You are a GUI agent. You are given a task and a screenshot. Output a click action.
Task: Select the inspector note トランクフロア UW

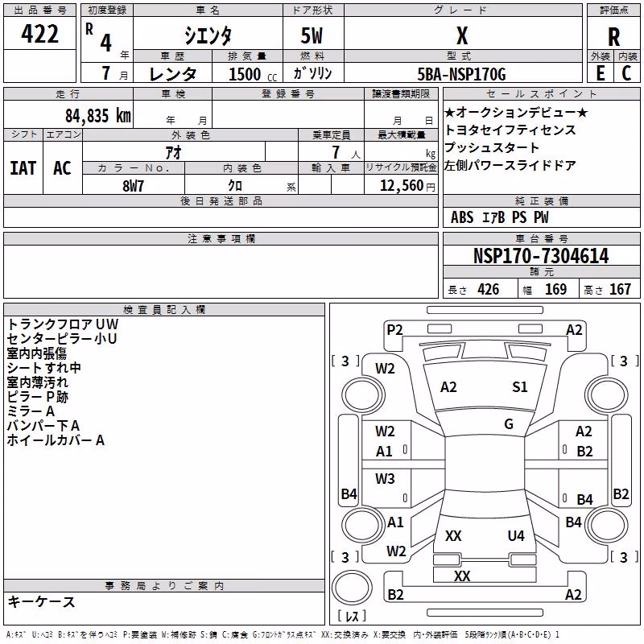pos(63,324)
